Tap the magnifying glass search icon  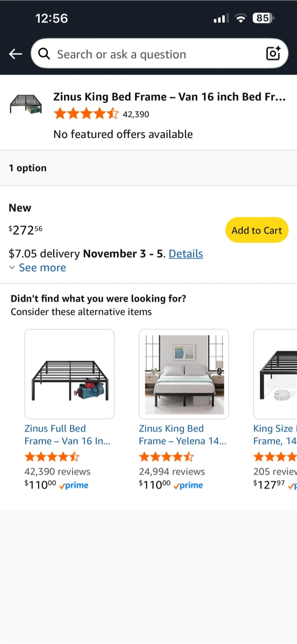pyautogui.click(x=44, y=54)
